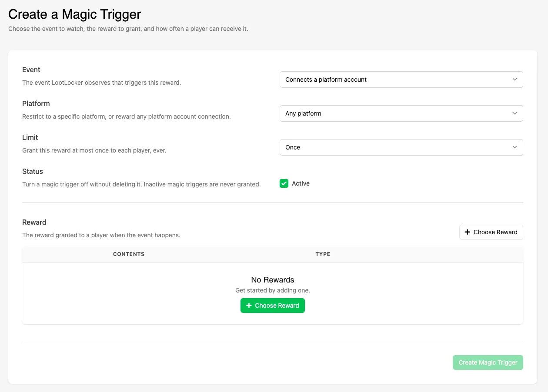Click the Create Magic Trigger button

tap(488, 362)
